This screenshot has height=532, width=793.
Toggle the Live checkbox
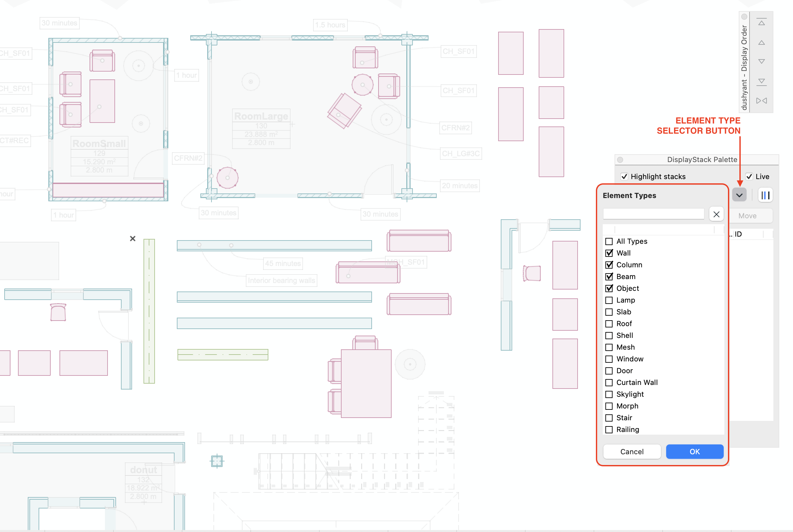coord(749,176)
